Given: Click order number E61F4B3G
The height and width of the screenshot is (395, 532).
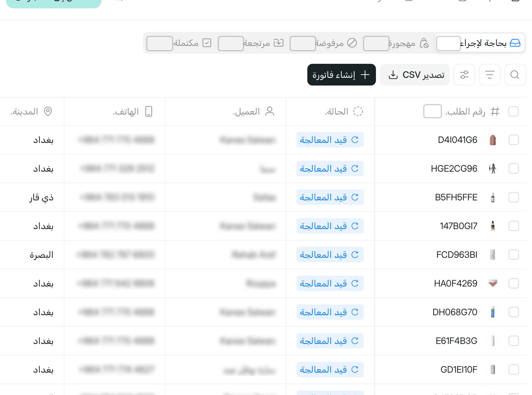Looking at the screenshot, I should [457, 341].
